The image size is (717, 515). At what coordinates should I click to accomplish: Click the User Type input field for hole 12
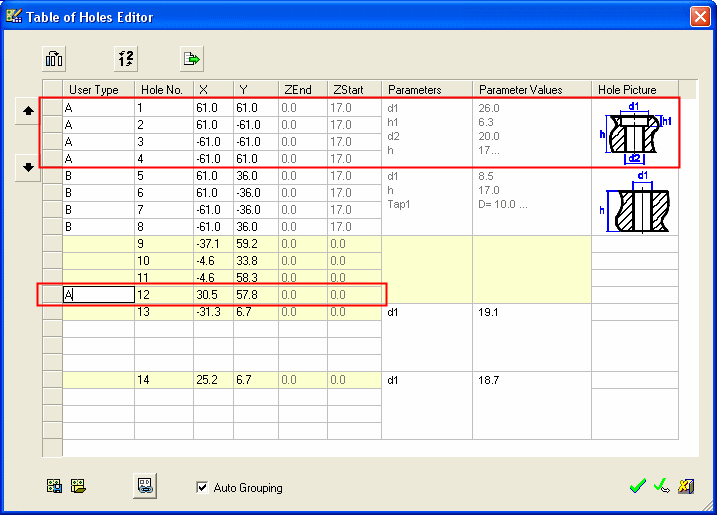(x=98, y=295)
